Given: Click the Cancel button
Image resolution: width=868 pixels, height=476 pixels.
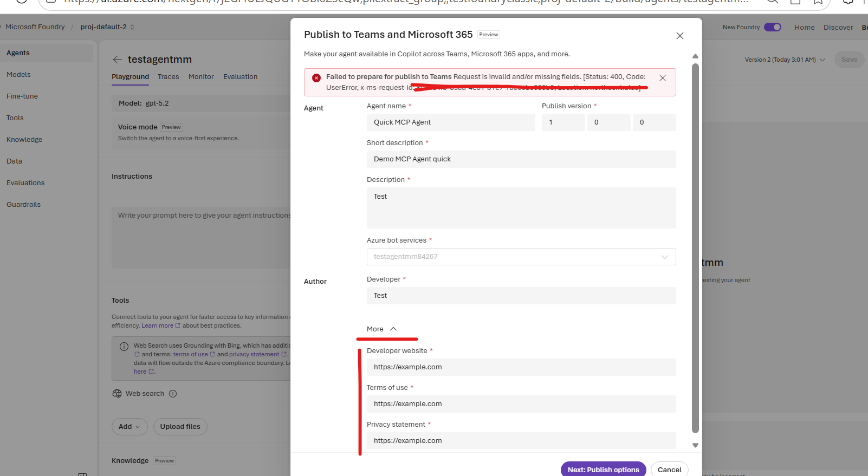Looking at the screenshot, I should [670, 470].
